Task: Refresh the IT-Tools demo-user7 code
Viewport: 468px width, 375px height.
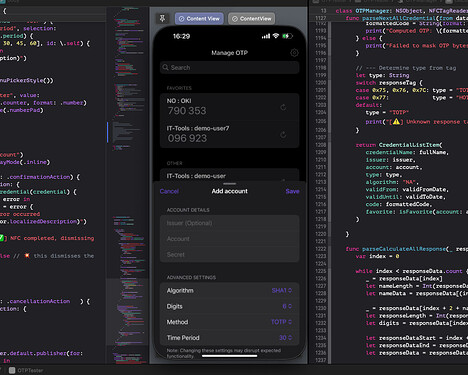Action: 283,135
